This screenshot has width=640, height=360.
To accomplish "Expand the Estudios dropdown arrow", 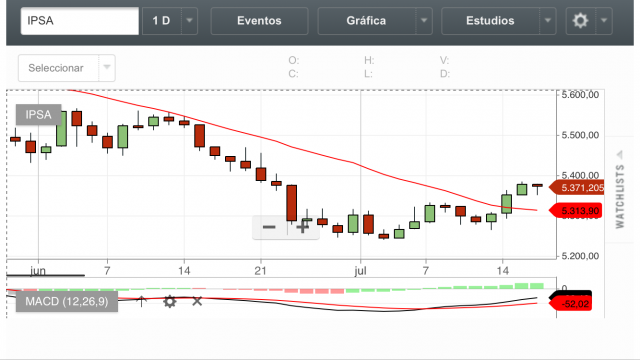I will pos(548,20).
